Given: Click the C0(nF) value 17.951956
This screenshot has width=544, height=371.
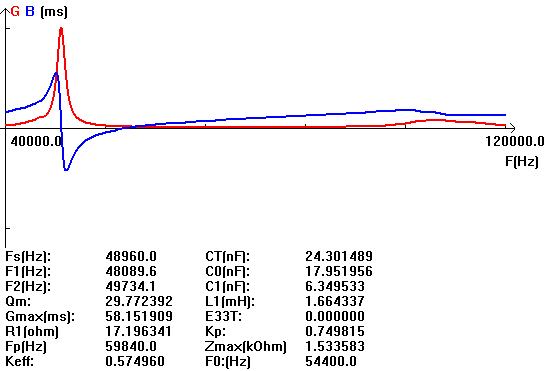Looking at the screenshot, I should click(339, 271).
